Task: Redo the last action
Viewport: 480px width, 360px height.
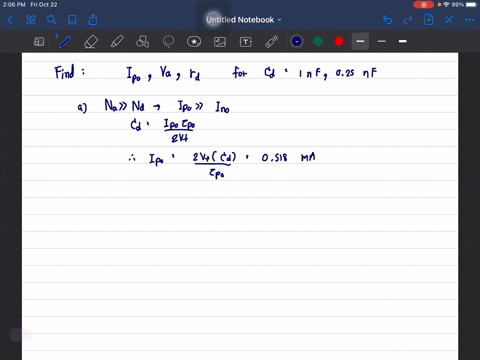Action: coord(408,20)
